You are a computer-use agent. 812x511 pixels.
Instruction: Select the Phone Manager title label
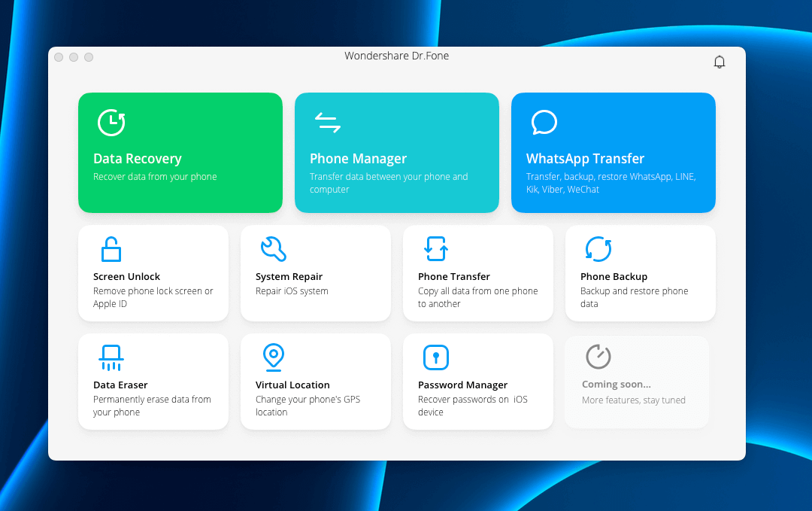pos(358,159)
